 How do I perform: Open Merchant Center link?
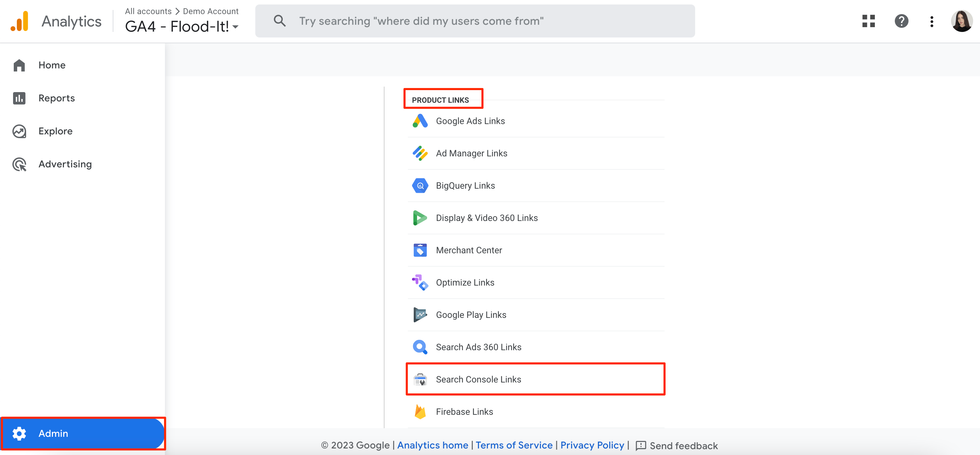[536, 250]
